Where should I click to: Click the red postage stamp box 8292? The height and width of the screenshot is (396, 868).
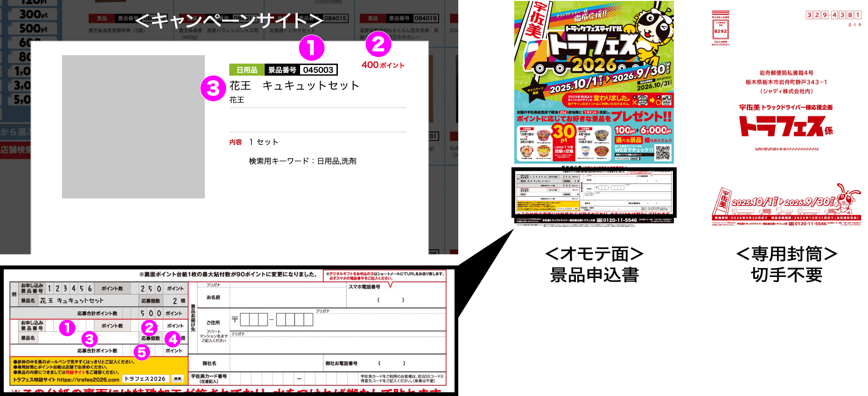721,31
